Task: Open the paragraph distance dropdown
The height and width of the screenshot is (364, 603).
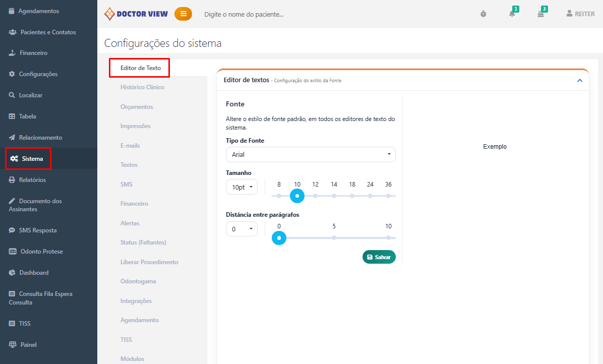Action: (242, 229)
